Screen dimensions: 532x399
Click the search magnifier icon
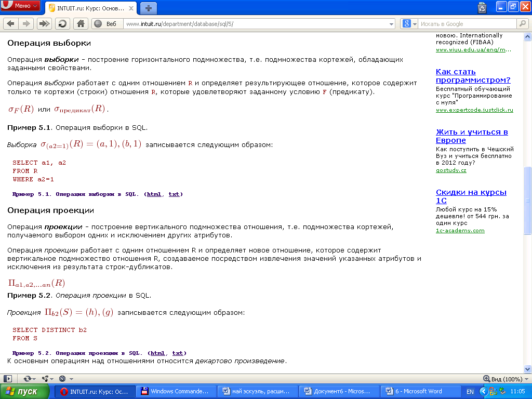[522, 24]
